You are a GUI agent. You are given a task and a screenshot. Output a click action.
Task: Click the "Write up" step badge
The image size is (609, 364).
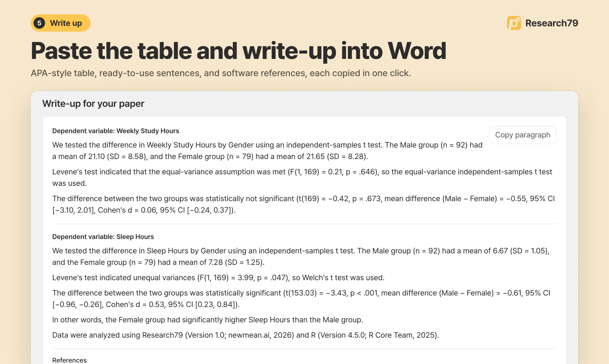(60, 23)
